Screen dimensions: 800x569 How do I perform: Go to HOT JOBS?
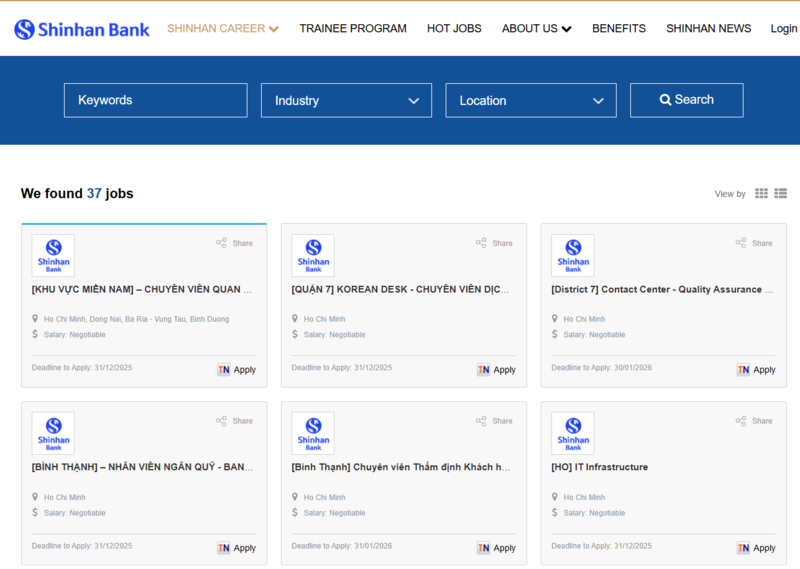coord(454,29)
